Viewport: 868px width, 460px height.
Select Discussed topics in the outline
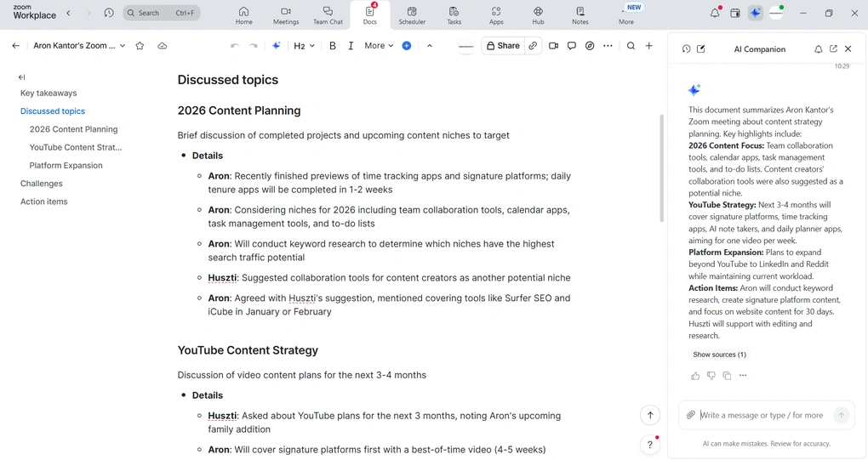click(53, 111)
